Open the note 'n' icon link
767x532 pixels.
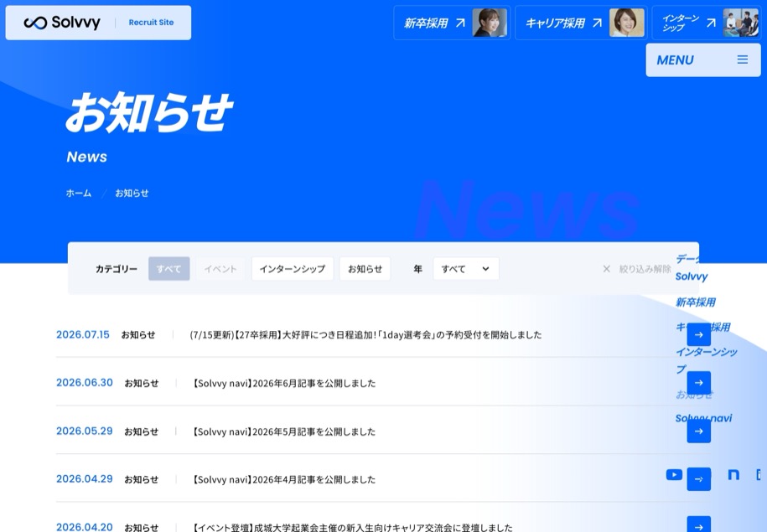(x=733, y=474)
